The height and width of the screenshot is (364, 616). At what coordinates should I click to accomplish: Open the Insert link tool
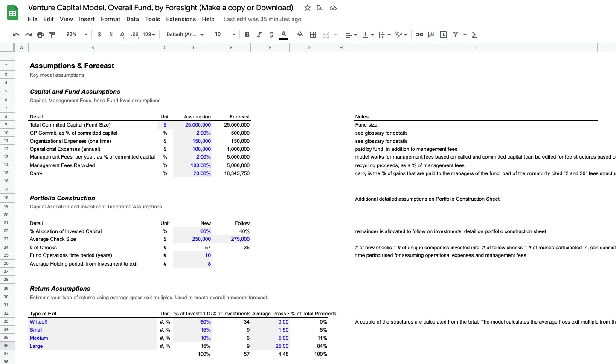(x=419, y=35)
